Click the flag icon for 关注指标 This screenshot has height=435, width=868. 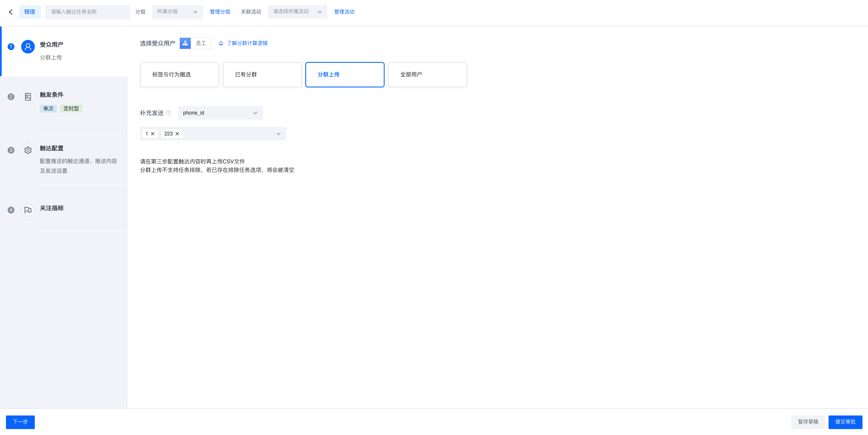click(x=28, y=210)
